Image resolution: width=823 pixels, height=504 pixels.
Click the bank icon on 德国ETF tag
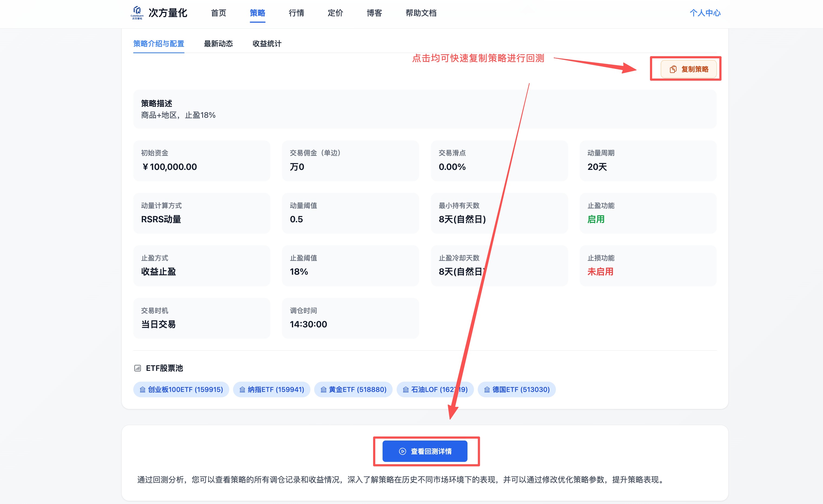tap(487, 389)
